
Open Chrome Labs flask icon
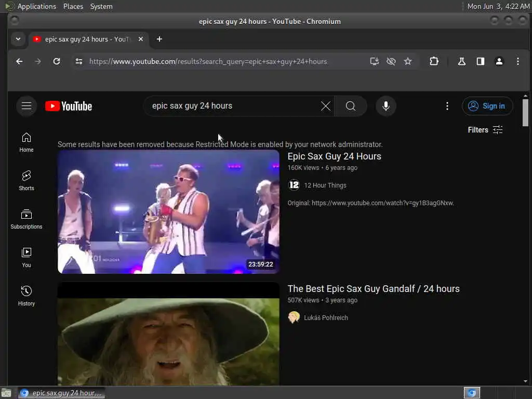[461, 61]
